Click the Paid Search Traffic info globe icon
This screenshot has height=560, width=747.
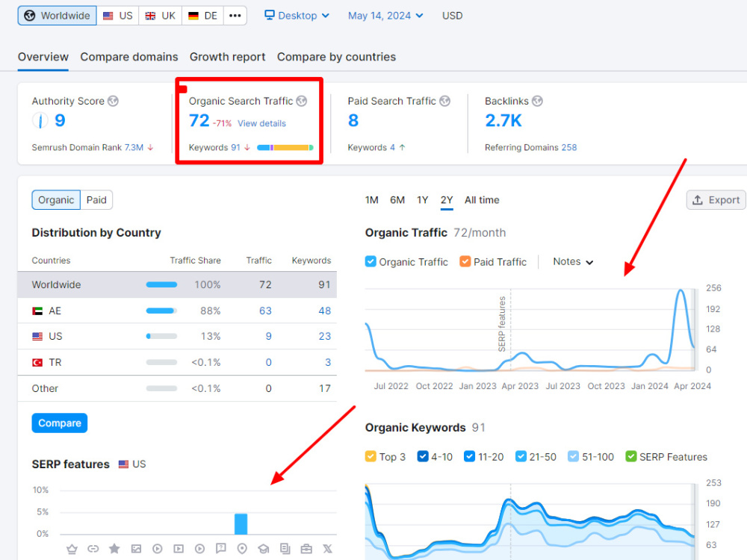point(444,101)
